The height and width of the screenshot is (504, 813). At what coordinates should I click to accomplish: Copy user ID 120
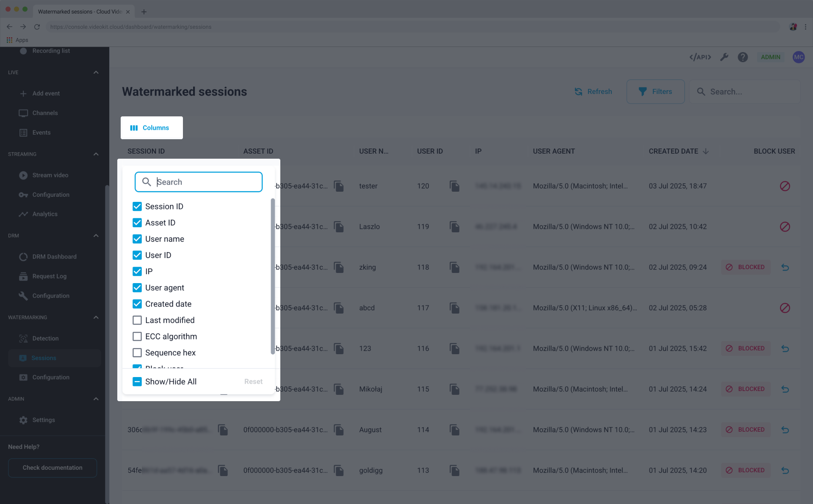(x=455, y=186)
